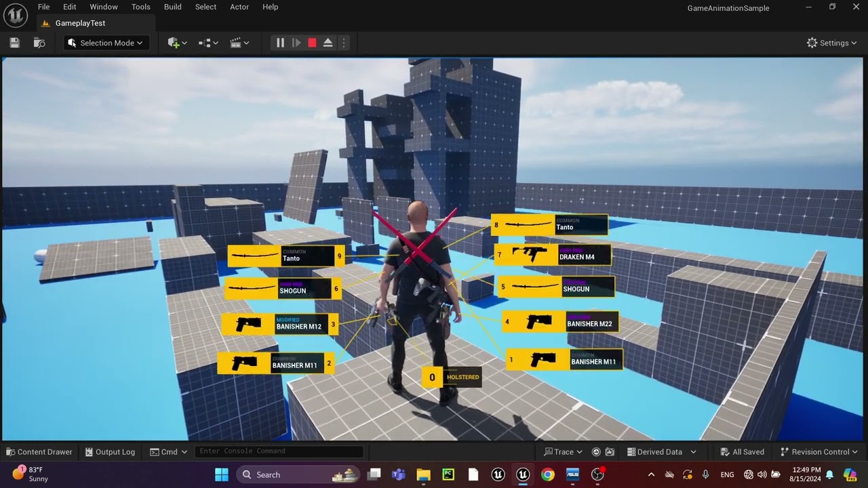868x488 pixels.
Task: Expand the add content dropdown arrow
Action: 184,43
